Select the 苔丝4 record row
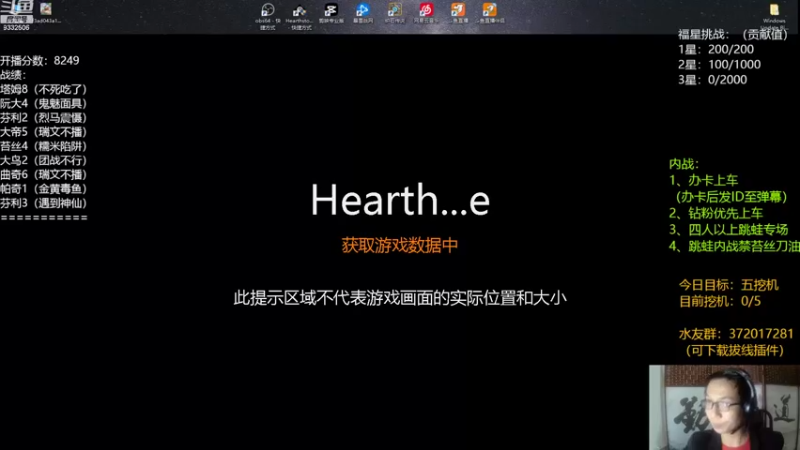The image size is (800, 450). tap(44, 146)
